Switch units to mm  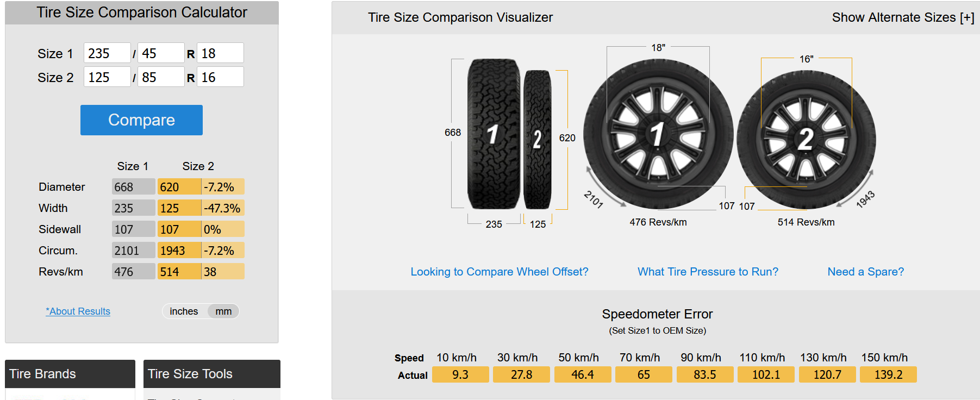coord(223,311)
